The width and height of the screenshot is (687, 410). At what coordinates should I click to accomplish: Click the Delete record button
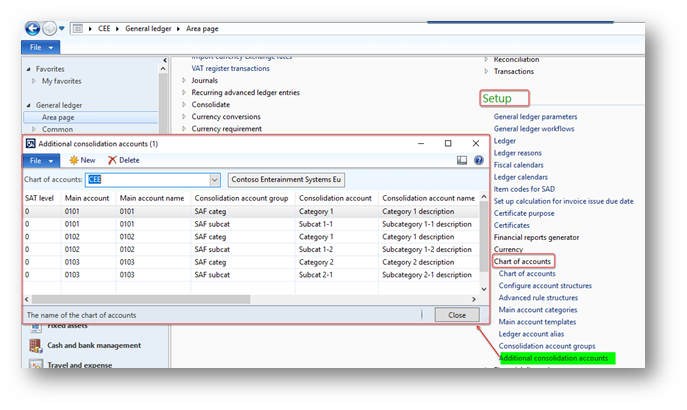pyautogui.click(x=124, y=160)
